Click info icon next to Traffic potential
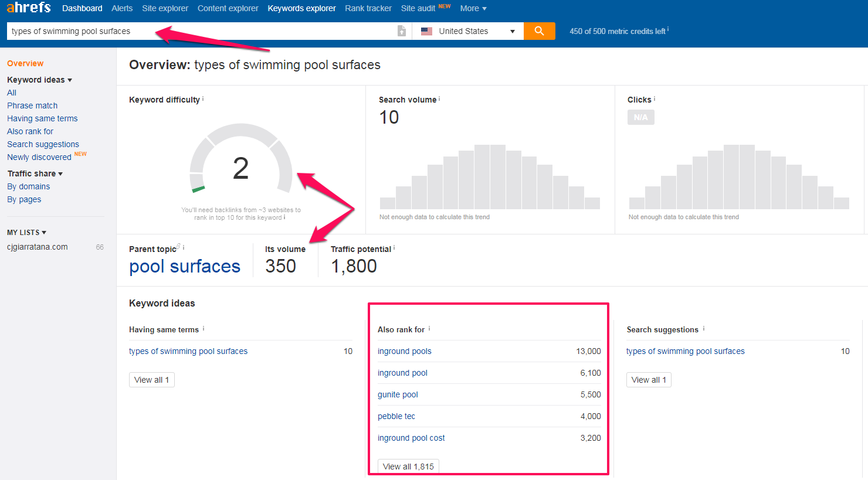This screenshot has height=480, width=868. [x=394, y=248]
